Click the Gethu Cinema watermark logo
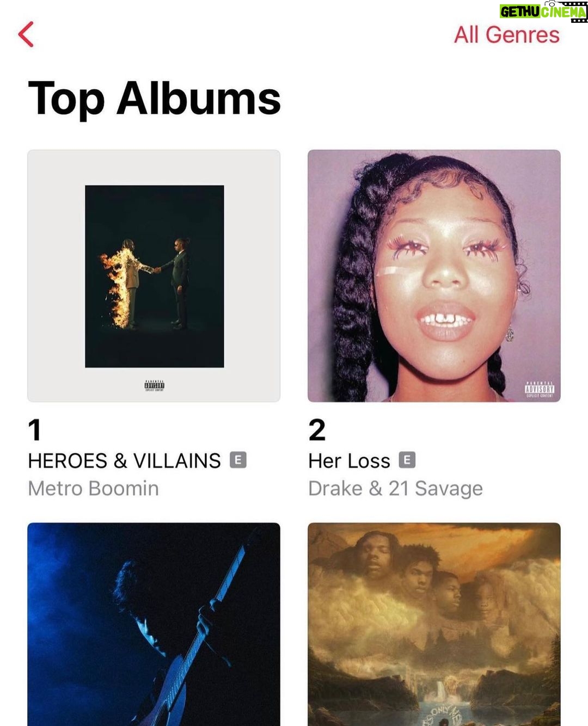 pos(543,11)
